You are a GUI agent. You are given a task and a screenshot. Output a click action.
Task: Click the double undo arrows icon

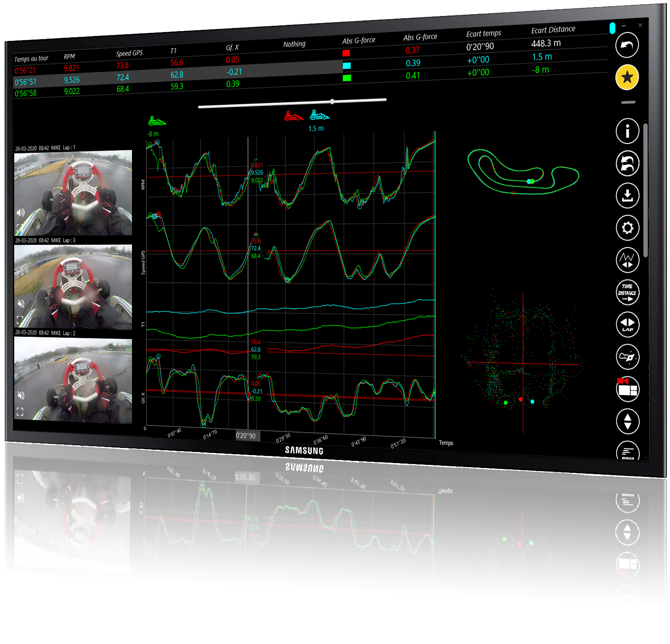pyautogui.click(x=627, y=163)
